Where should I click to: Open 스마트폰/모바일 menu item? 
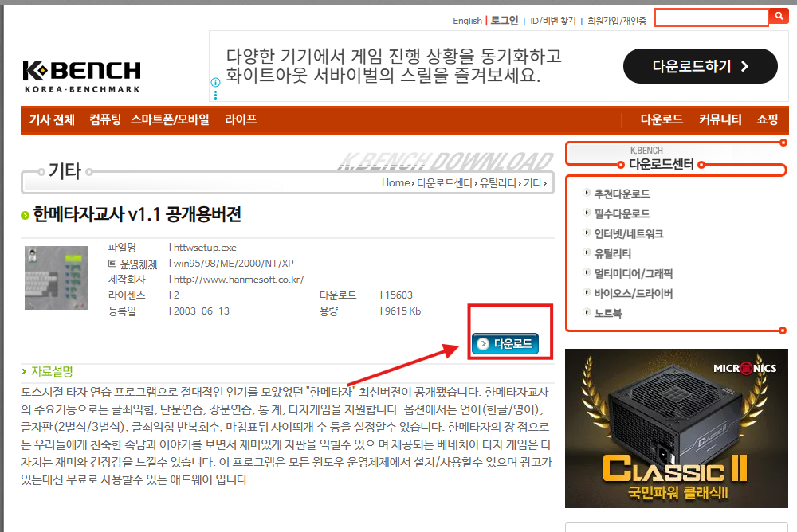[170, 120]
